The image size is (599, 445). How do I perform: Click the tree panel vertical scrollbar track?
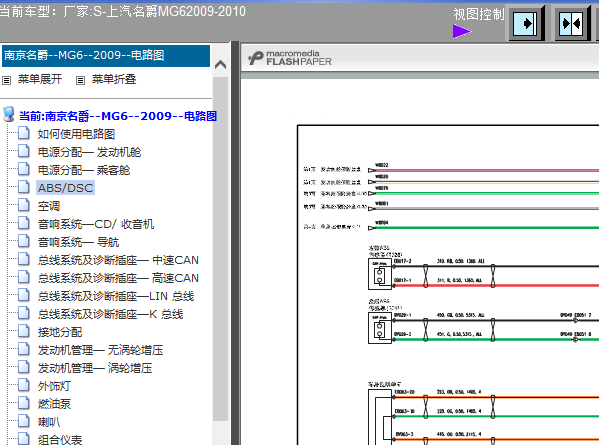[220, 248]
